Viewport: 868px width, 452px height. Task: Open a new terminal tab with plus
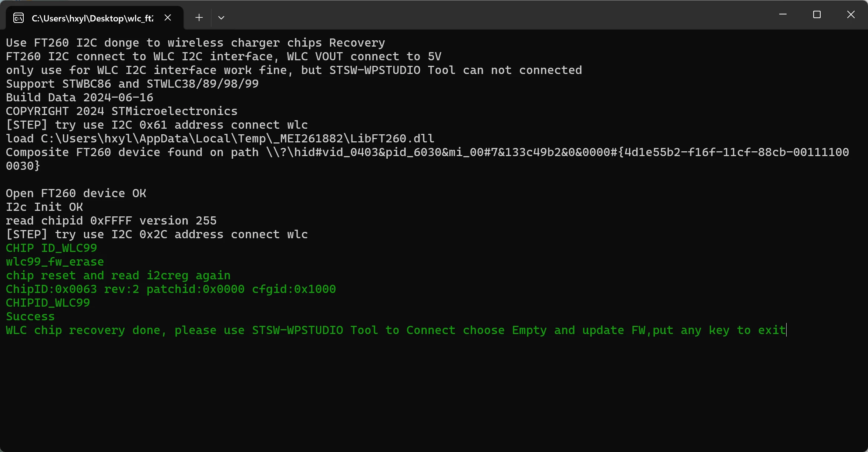pyautogui.click(x=199, y=18)
